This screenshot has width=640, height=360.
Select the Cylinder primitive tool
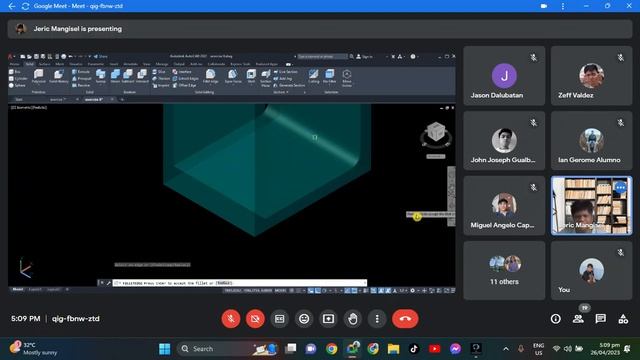click(18, 78)
